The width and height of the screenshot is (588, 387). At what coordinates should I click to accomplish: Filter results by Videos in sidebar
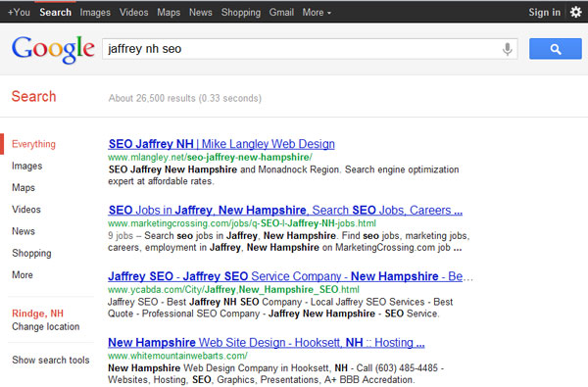pos(26,210)
